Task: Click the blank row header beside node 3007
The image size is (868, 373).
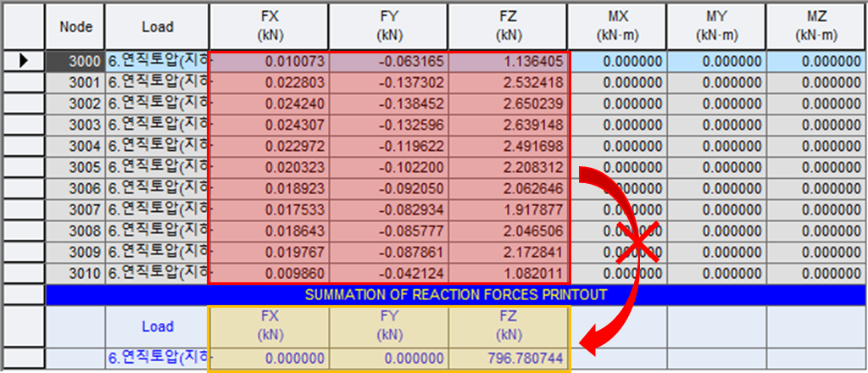Action: [x=24, y=209]
